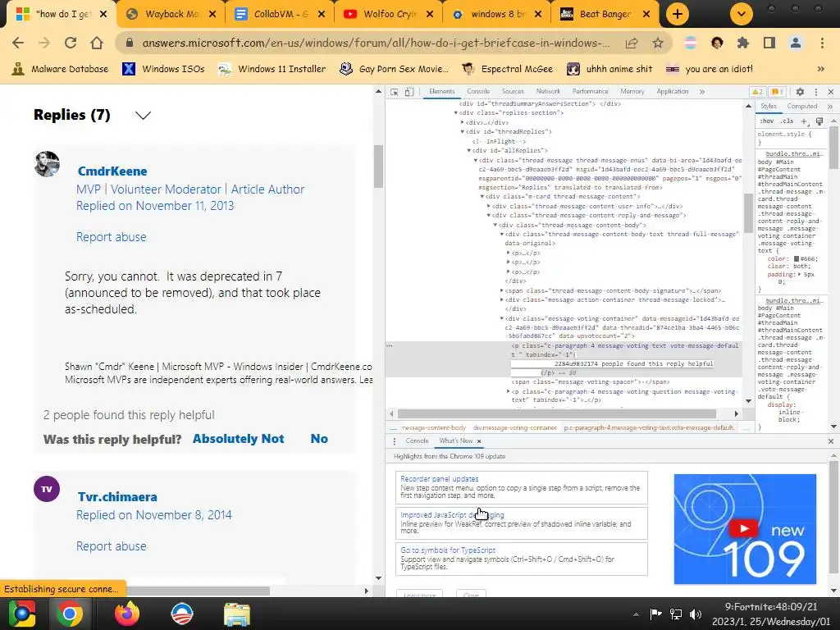840x630 pixels.
Task: Switch to the Application tab
Action: tap(673, 92)
